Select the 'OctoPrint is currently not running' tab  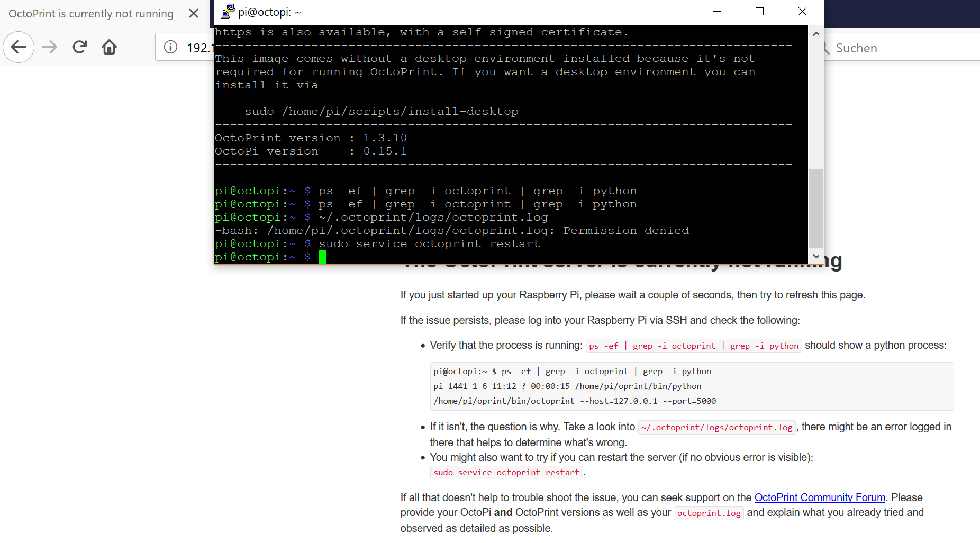tap(91, 14)
